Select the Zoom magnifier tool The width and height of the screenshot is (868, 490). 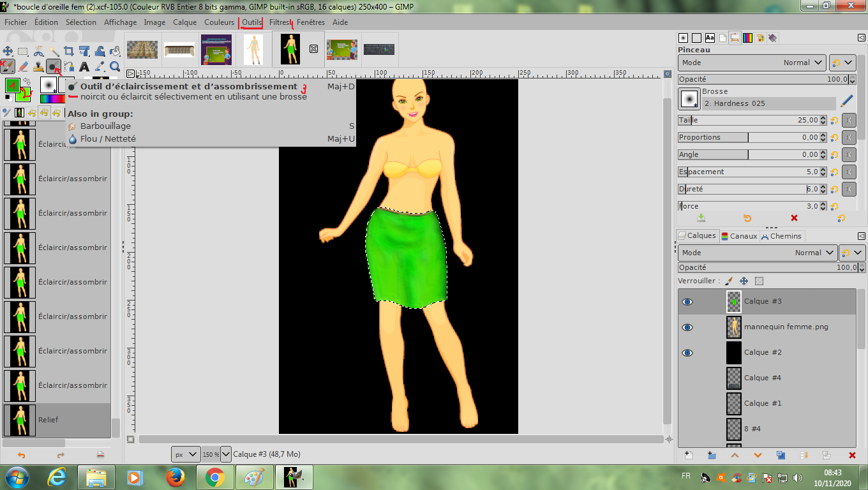pos(115,66)
